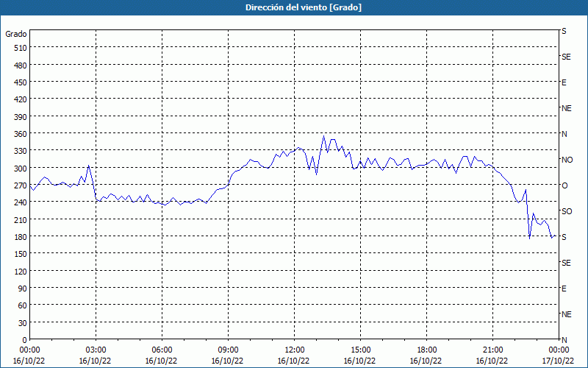588x368 pixels.
Task: Select the 17/10/22 date label
Action: 558,361
